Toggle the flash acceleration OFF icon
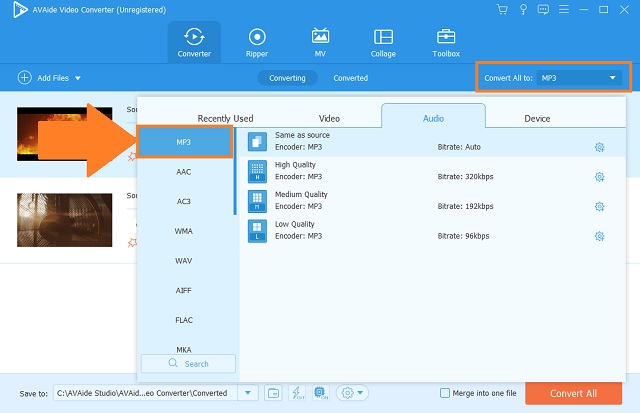Viewport: 640px width, 413px height. 297,393
